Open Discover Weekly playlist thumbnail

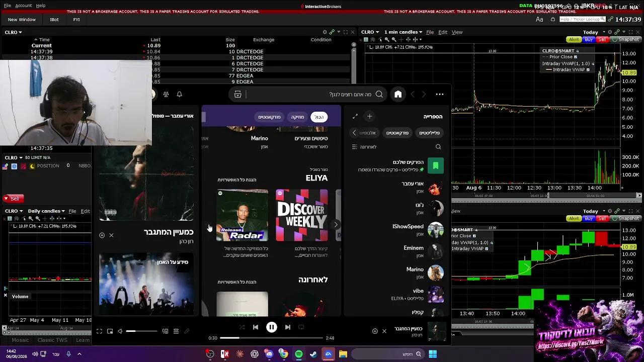[302, 215]
